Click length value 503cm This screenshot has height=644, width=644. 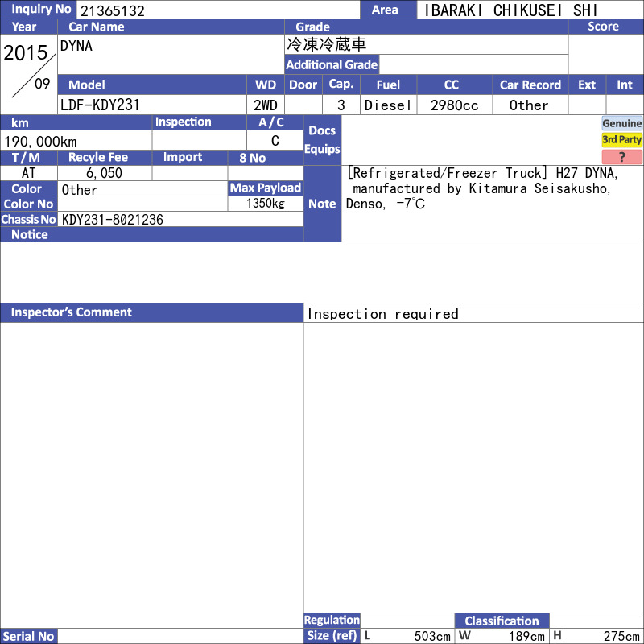(x=432, y=636)
